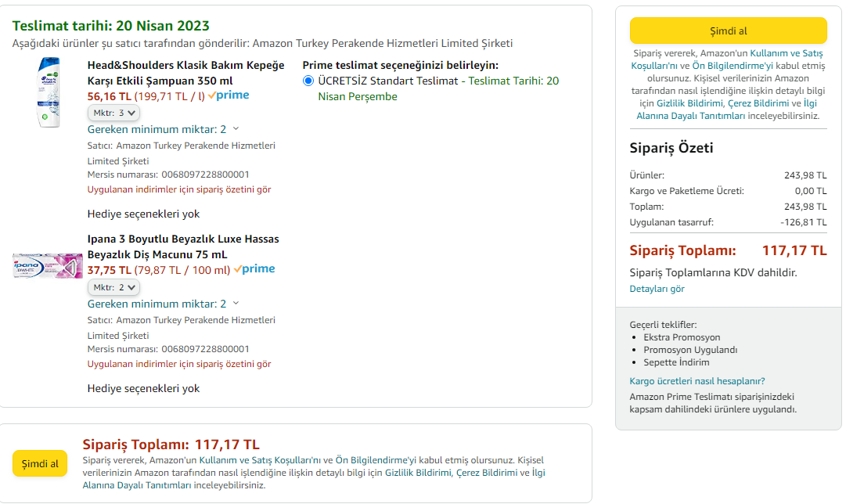Click the Ipana 3 Boyutlu Beyazlık product title

(183, 247)
